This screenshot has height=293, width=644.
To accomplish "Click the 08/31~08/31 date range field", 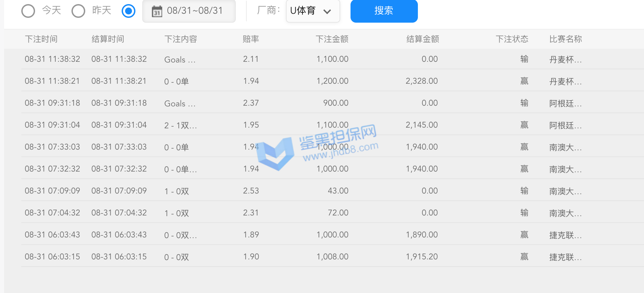I will tap(195, 11).
